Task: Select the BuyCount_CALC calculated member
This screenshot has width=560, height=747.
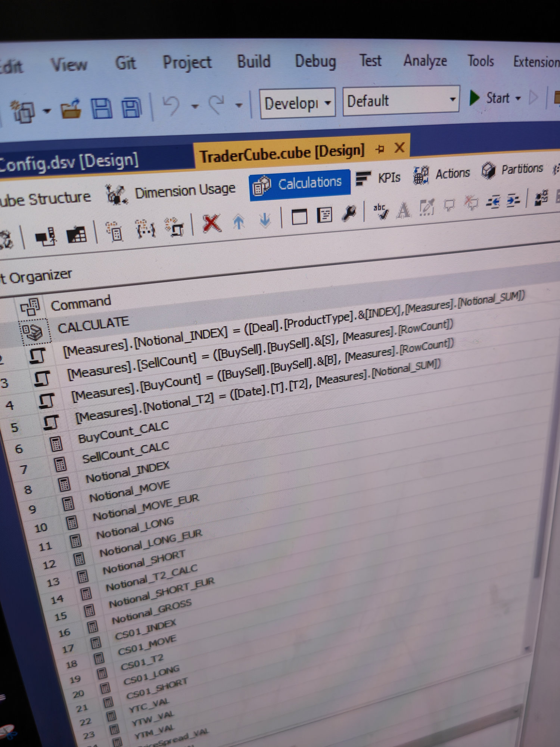Action: pos(123,432)
